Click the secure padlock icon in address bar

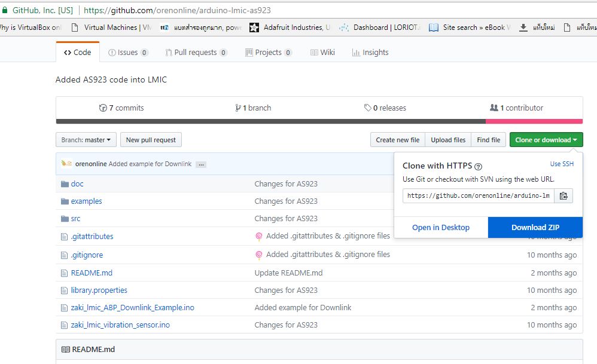pyautogui.click(x=5, y=10)
